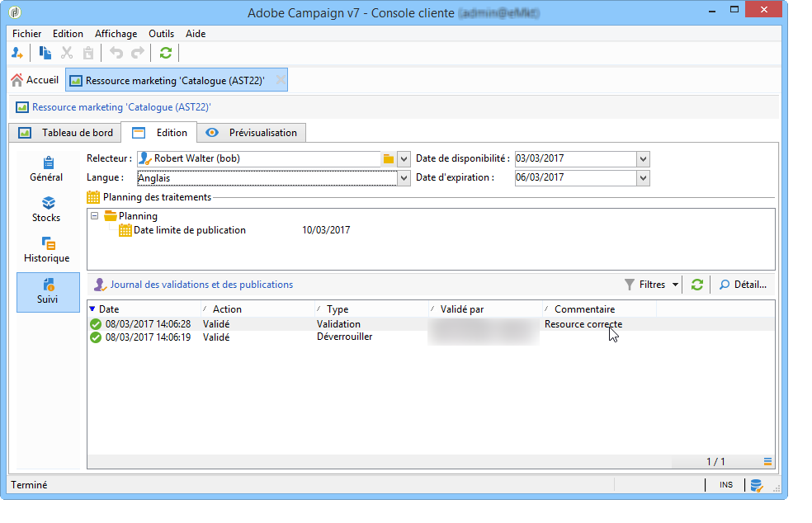Click the Paste clipboard toolbar icon
The image size is (812, 523).
[88, 53]
